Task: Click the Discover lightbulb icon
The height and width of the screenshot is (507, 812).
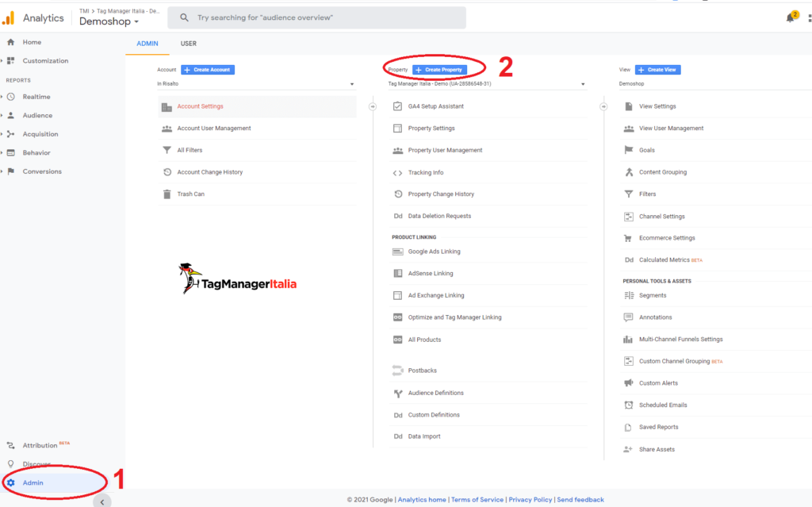Action: 11,464
